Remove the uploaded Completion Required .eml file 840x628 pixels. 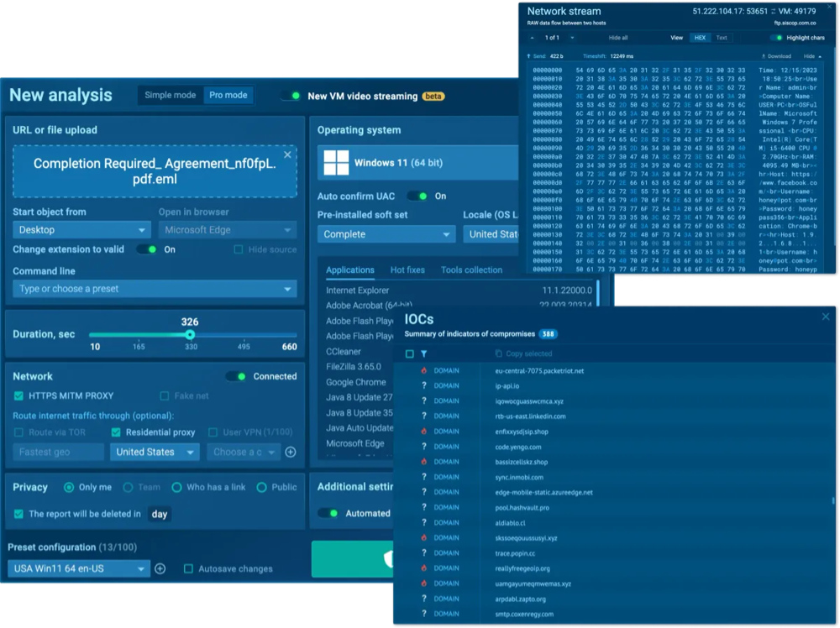click(x=287, y=154)
